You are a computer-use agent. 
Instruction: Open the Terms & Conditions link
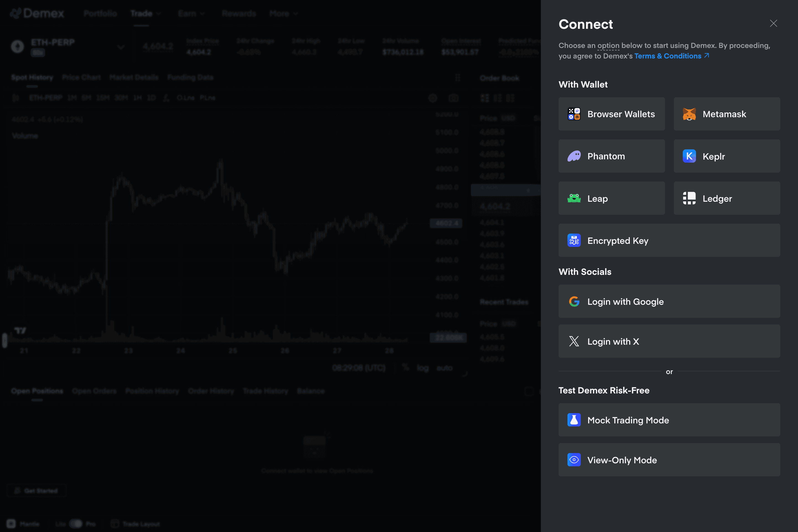click(668, 56)
